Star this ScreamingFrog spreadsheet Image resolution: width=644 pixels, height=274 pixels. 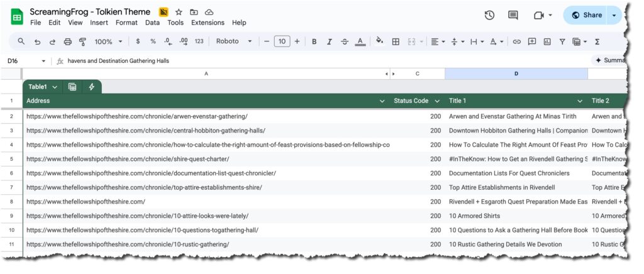179,12
